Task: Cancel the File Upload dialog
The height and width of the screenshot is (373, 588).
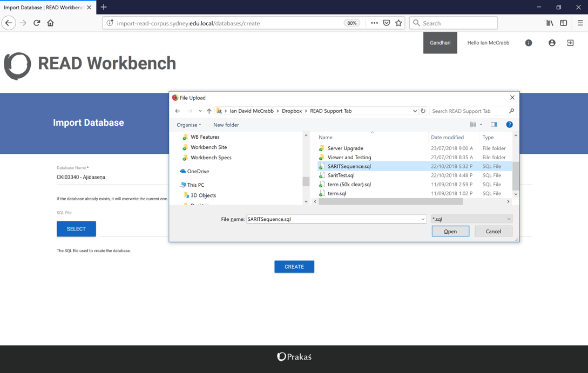Action: pyautogui.click(x=493, y=231)
